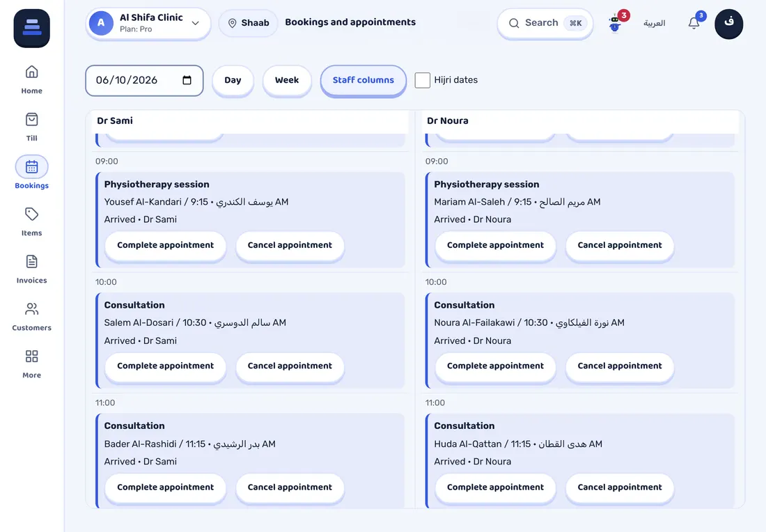Select the Shaab location chip

click(x=248, y=23)
